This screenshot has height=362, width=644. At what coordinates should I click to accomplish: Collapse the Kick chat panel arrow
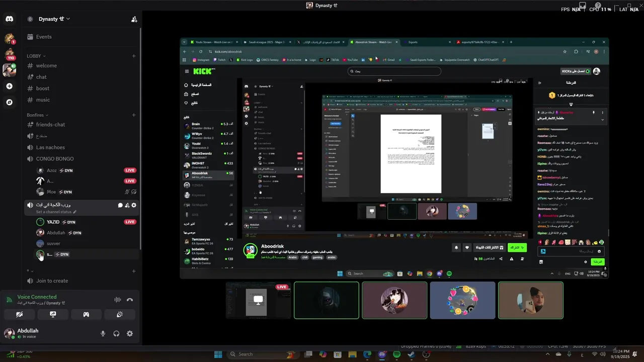(540, 82)
